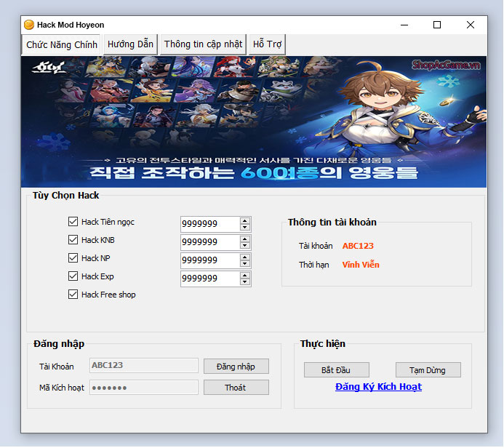Viewport: 504px width, 448px height.
Task: Decrease the Hack KNB value with down arrow
Action: pos(245,246)
